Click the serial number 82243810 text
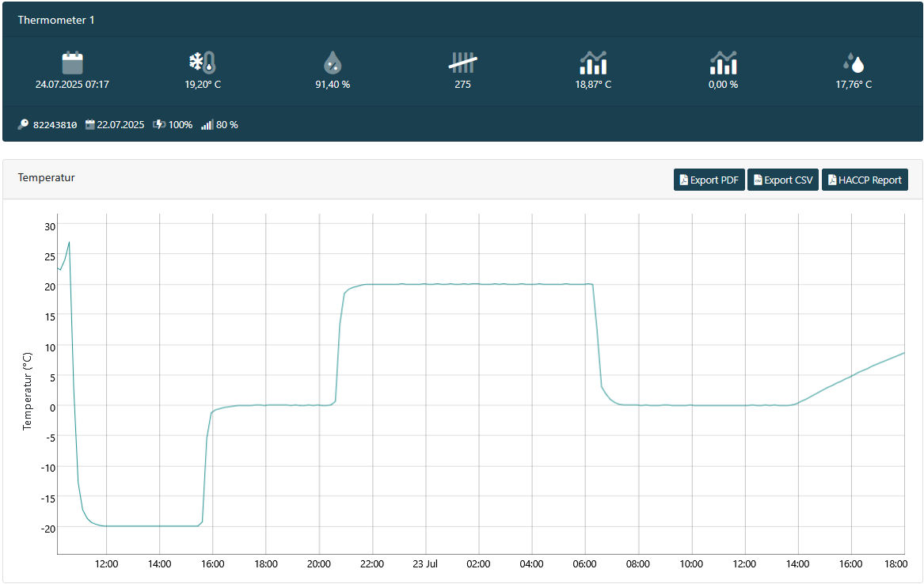924x584 pixels. (x=55, y=125)
